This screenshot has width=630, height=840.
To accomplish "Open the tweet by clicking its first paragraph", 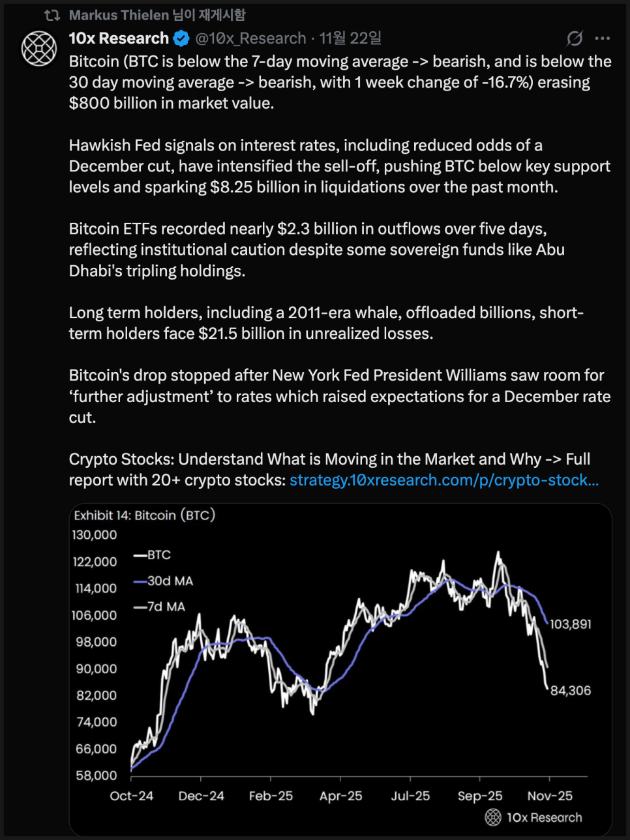I will coord(339,82).
